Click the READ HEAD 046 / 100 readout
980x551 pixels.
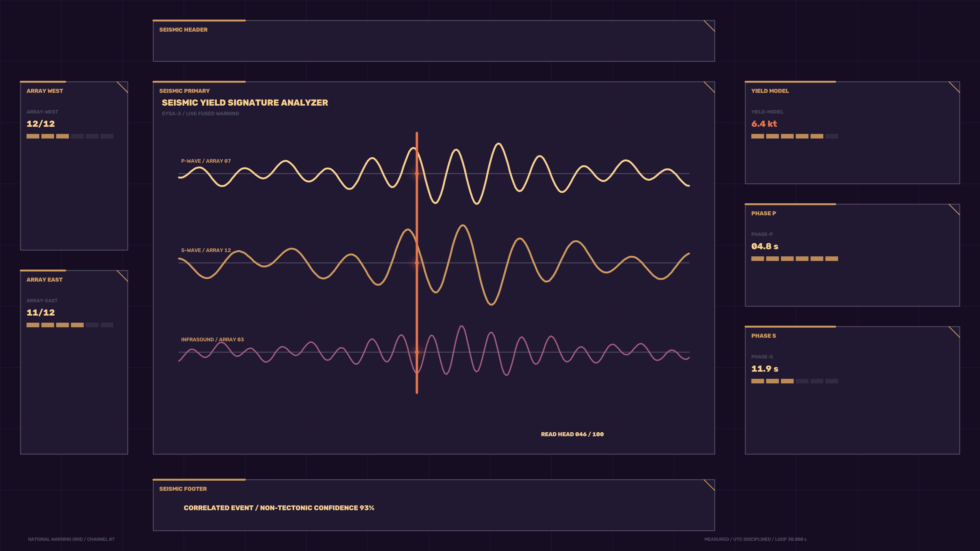tap(572, 434)
